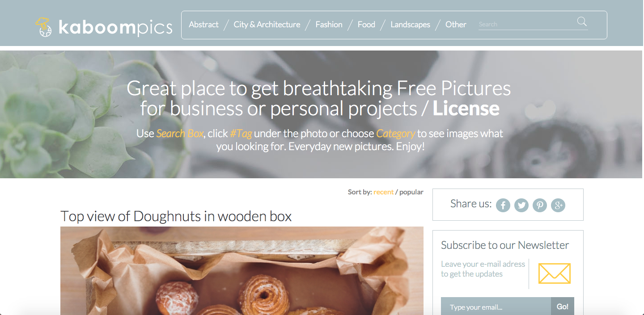Screen dimensions: 644x315
Task: Open City & Architecture category
Action: [x=267, y=25]
